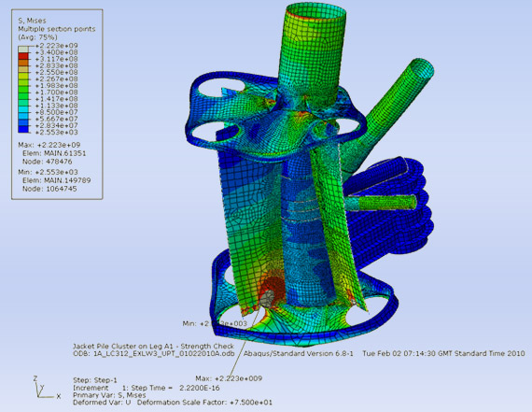Click the red +3.400e+08 legend swatch

23,56
